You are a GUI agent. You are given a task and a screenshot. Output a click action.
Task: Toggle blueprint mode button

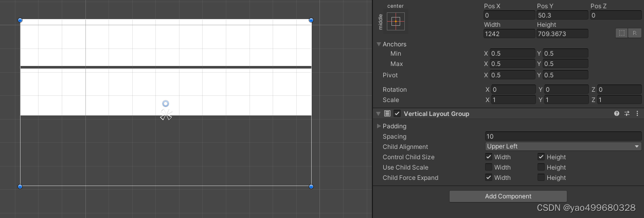pos(622,33)
